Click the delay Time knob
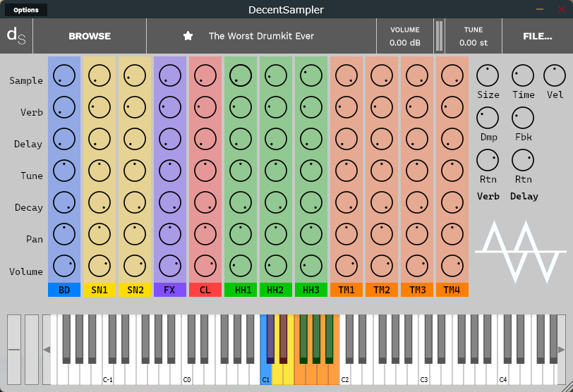The height and width of the screenshot is (392, 573). (x=523, y=75)
